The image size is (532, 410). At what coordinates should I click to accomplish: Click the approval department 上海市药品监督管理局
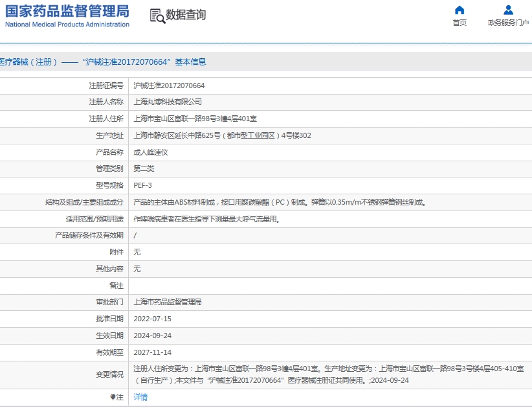click(168, 302)
